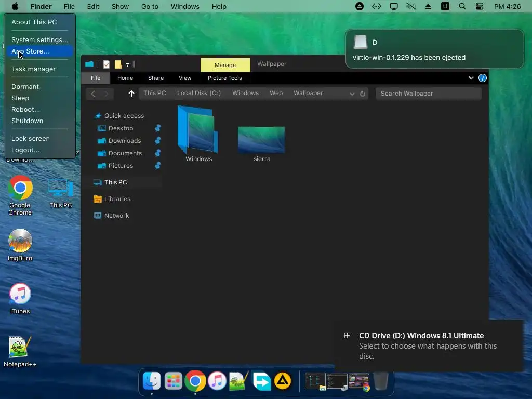The height and width of the screenshot is (399, 532).
Task: Go up one folder level arrow
Action: tap(131, 94)
